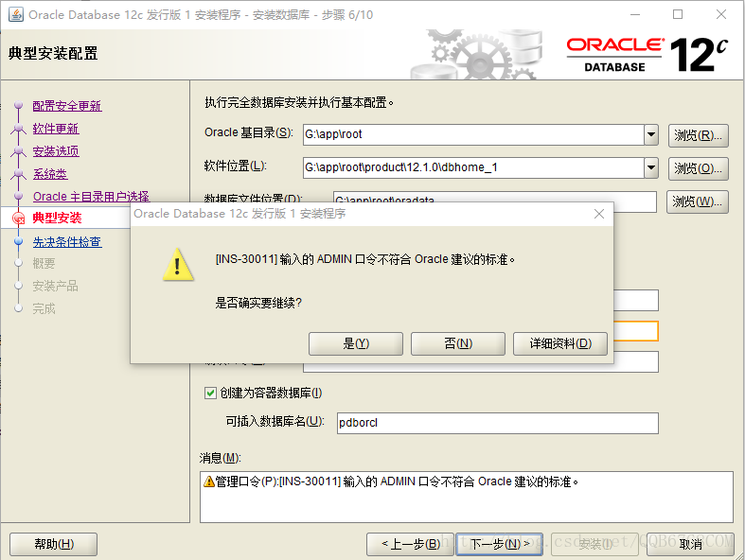The width and height of the screenshot is (745, 560).
Task: Select the 管理口令 INS-30011 message text
Action: pos(397,481)
